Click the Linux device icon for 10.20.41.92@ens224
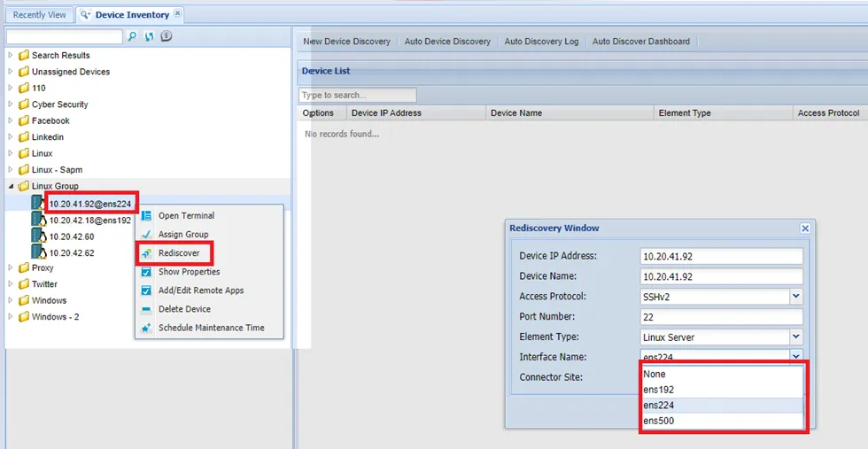This screenshot has width=868, height=449. point(39,203)
